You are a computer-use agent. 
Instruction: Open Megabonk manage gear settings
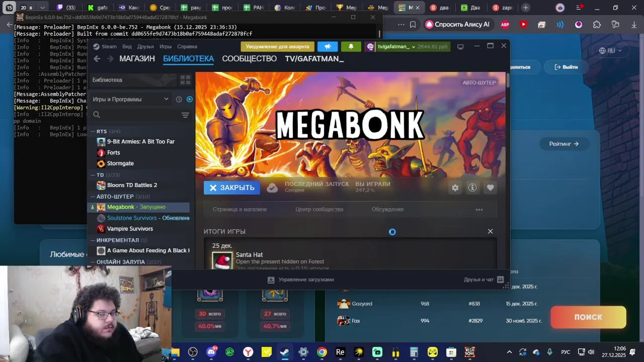[455, 188]
